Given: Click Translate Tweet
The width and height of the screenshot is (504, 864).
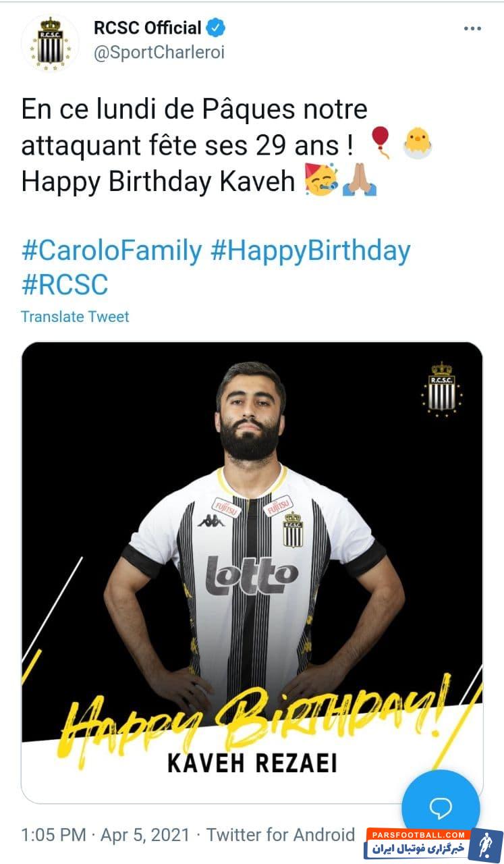Looking at the screenshot, I should click(x=75, y=316).
